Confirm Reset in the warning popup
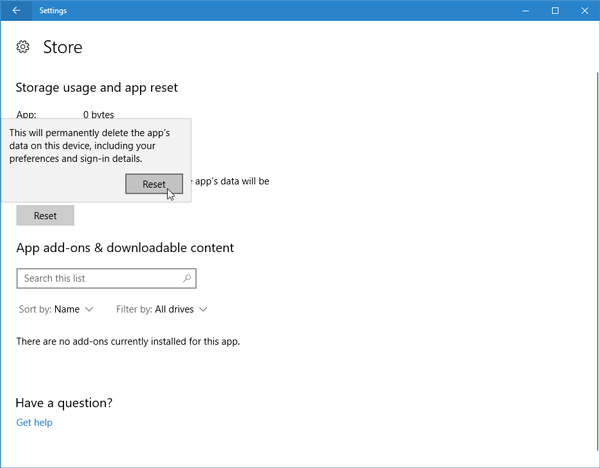The height and width of the screenshot is (468, 600). [x=153, y=184]
